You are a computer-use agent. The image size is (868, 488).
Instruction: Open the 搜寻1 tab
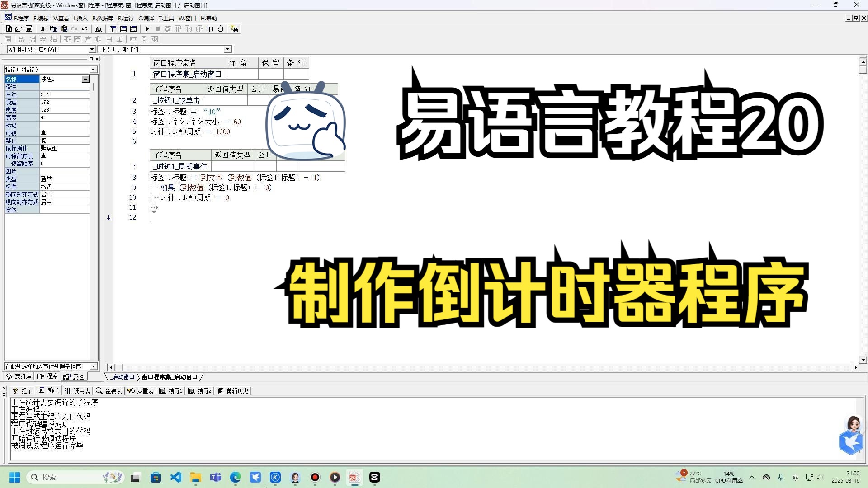[x=171, y=391]
